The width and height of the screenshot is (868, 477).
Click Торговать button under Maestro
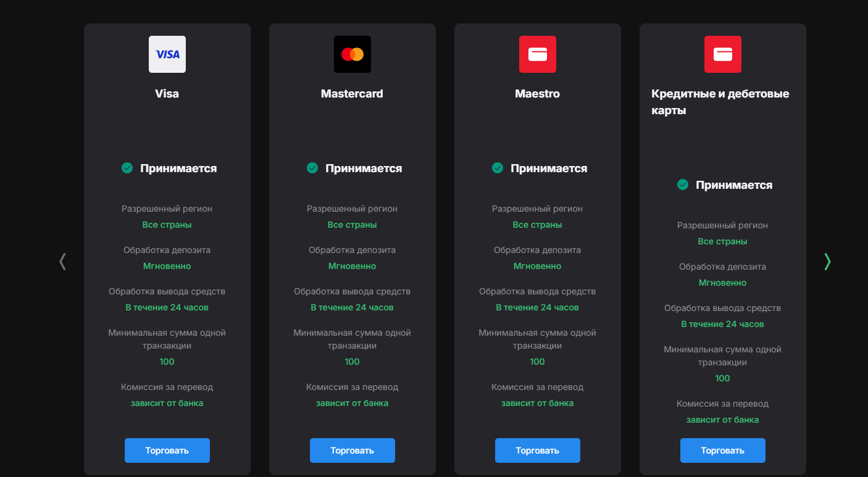538,450
